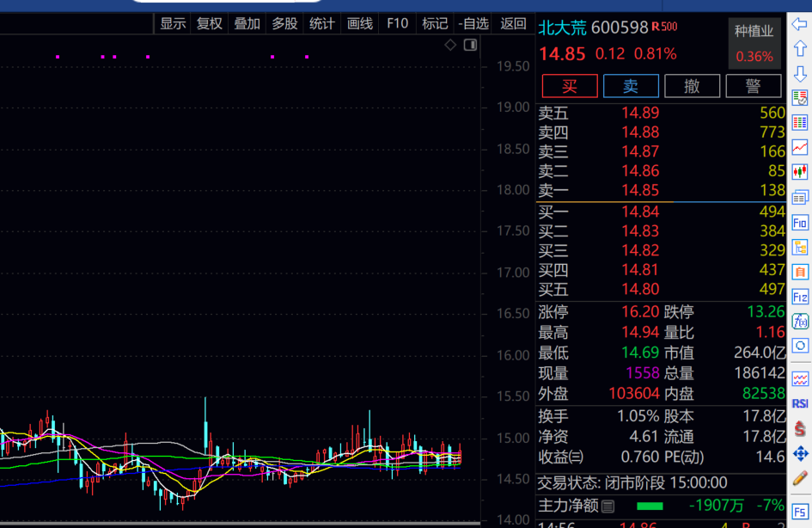Click the up arrow icon in sidebar
The width and height of the screenshot is (812, 528).
800,48
